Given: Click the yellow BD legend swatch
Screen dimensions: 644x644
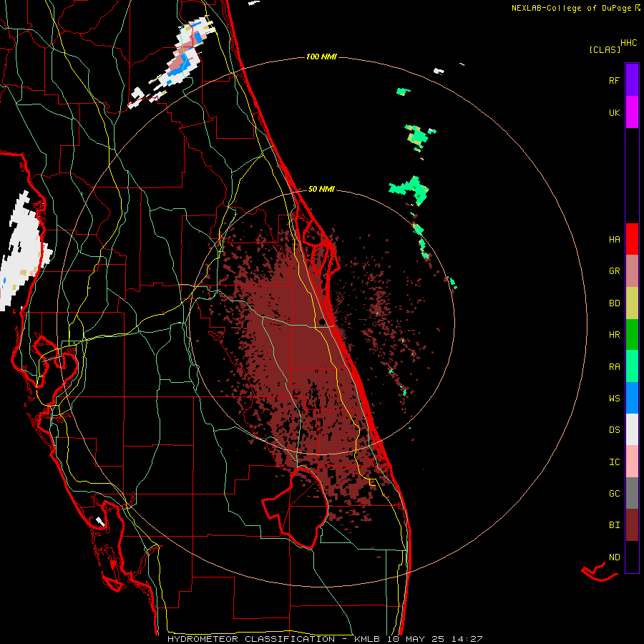Looking at the screenshot, I should 632,303.
